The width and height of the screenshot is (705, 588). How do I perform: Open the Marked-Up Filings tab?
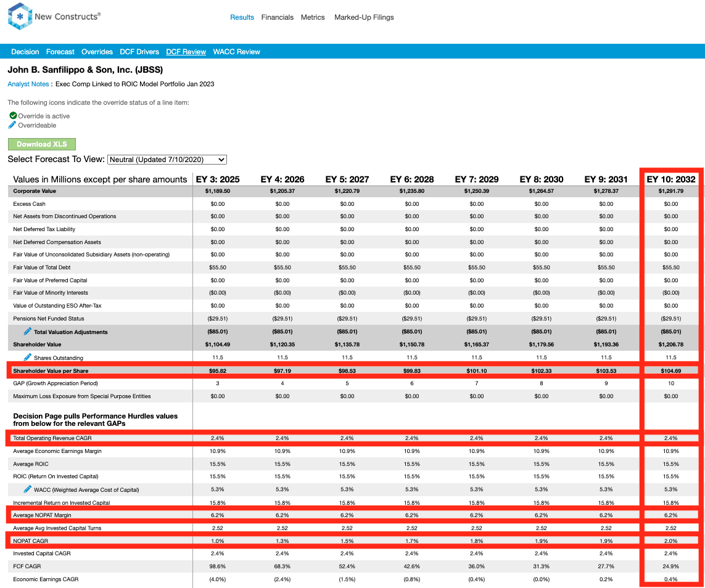(364, 17)
